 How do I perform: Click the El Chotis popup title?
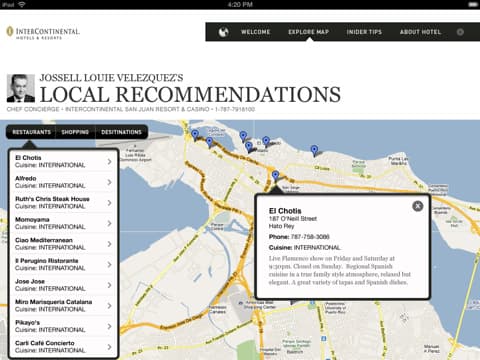point(285,211)
